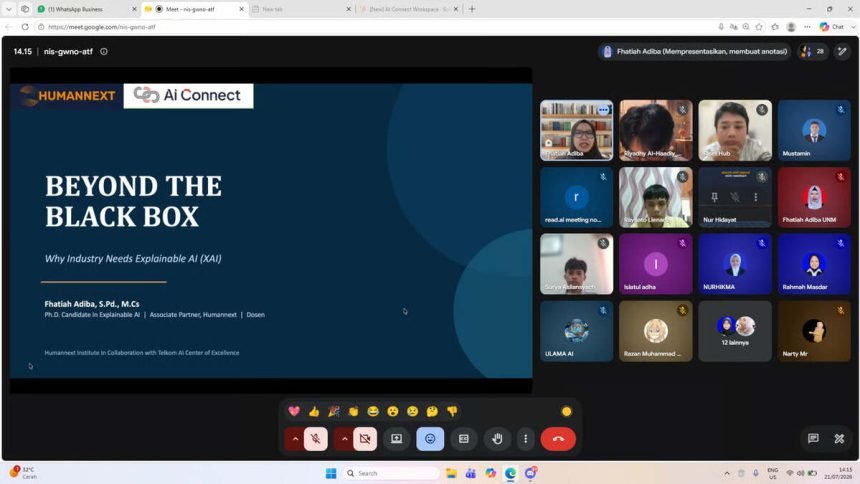This screenshot has width=860, height=484.
Task: Expand audio settings arrow beside microphone
Action: (295, 439)
